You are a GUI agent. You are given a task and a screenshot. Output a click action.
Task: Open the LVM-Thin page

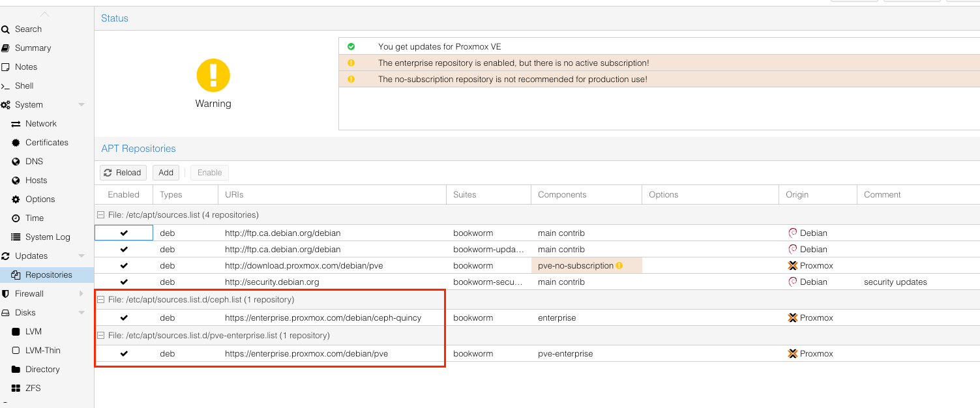pyautogui.click(x=42, y=350)
